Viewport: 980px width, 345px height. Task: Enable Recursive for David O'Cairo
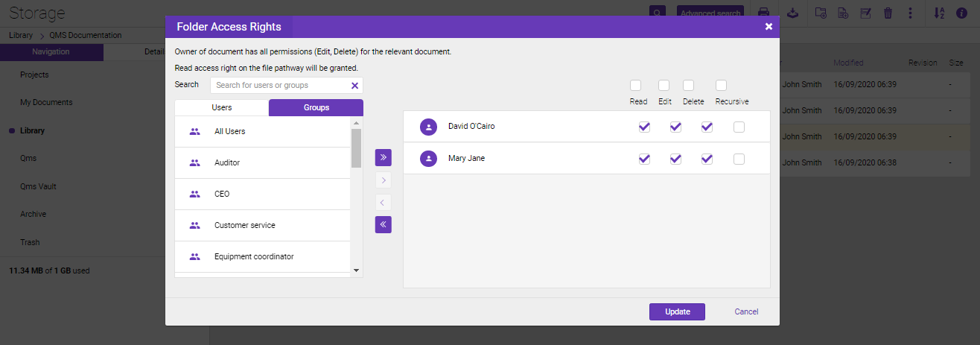coord(738,127)
